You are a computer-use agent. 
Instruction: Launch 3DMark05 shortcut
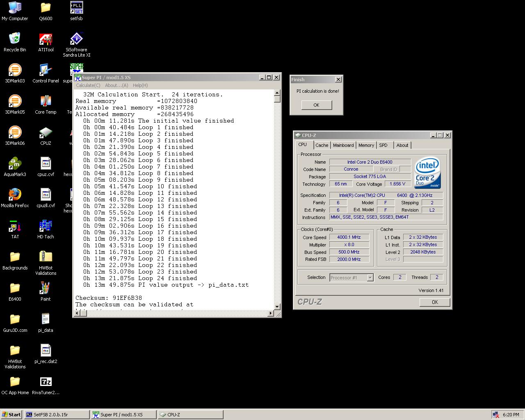15,105
